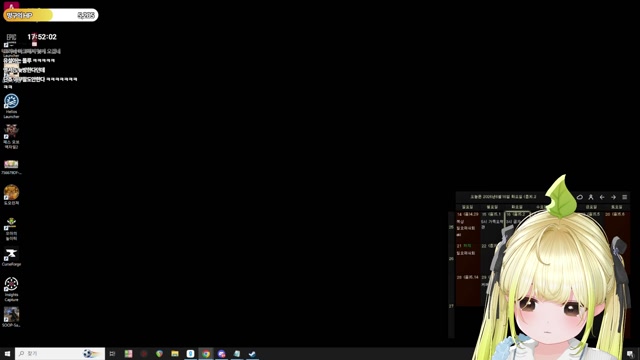Open the Path of Exile desktop shortcut
Viewport: 640px width, 360px height.
coord(11,136)
